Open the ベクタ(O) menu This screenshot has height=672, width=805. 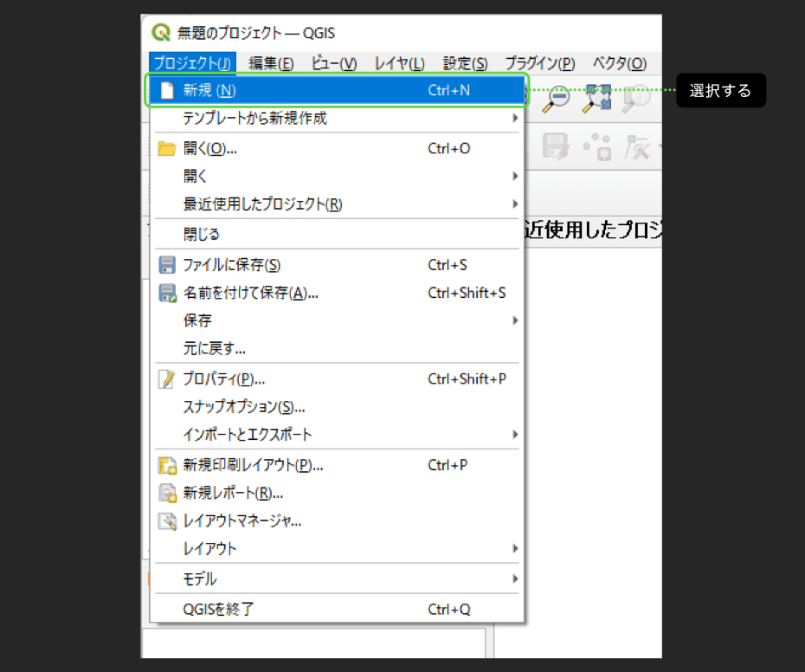click(620, 63)
